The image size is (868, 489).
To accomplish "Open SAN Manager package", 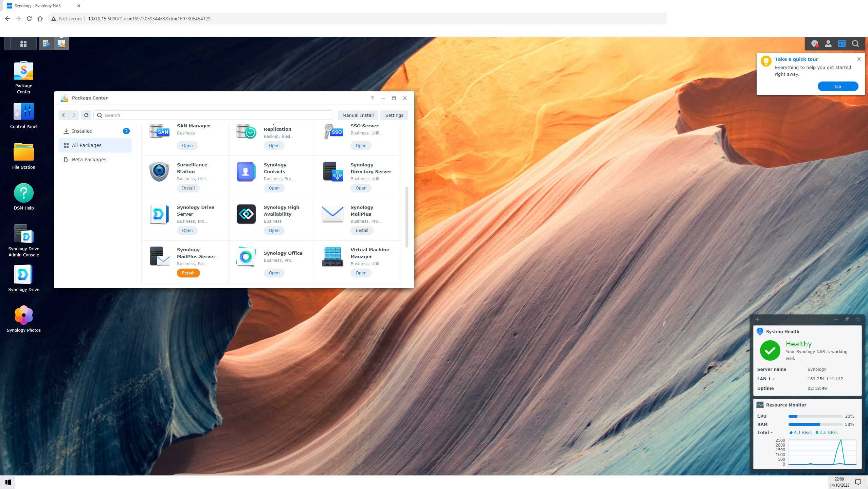I will pyautogui.click(x=187, y=146).
